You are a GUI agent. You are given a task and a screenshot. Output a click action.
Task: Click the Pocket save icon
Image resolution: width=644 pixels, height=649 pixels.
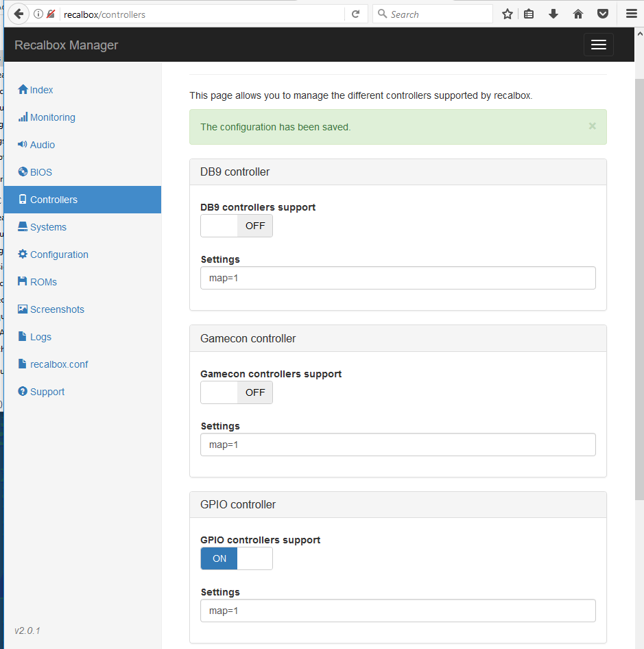pos(603,14)
